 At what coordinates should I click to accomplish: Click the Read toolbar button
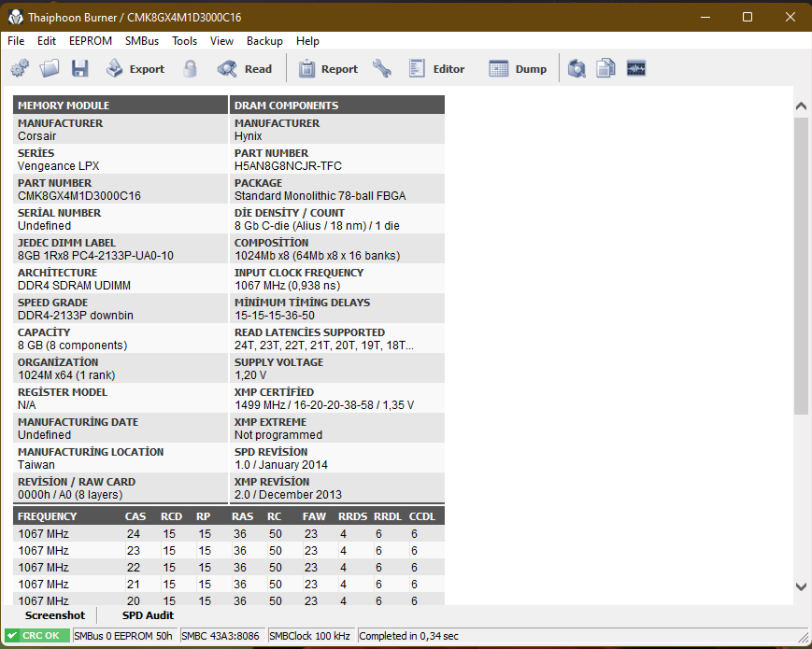click(245, 69)
